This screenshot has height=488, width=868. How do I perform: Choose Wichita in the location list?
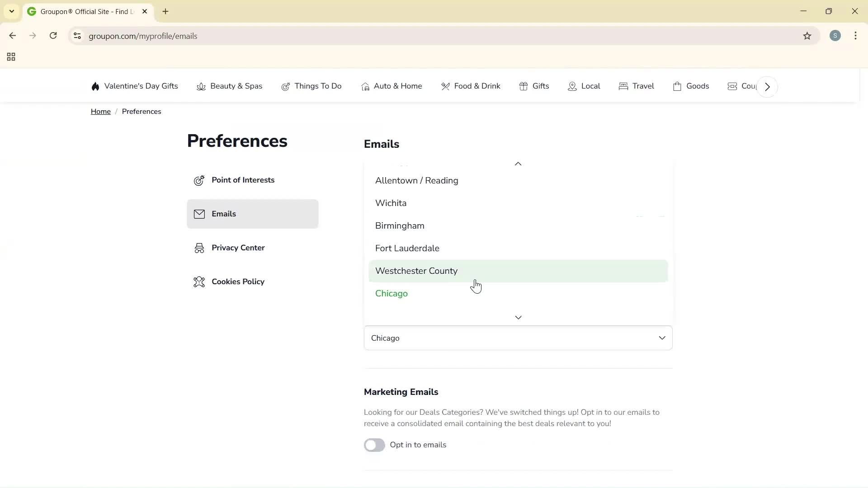391,203
